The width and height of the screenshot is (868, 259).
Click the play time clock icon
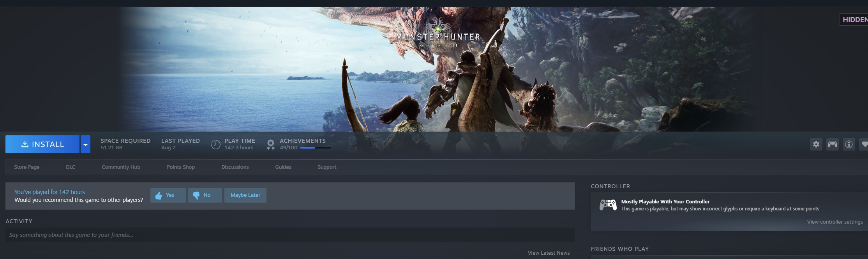pos(215,145)
